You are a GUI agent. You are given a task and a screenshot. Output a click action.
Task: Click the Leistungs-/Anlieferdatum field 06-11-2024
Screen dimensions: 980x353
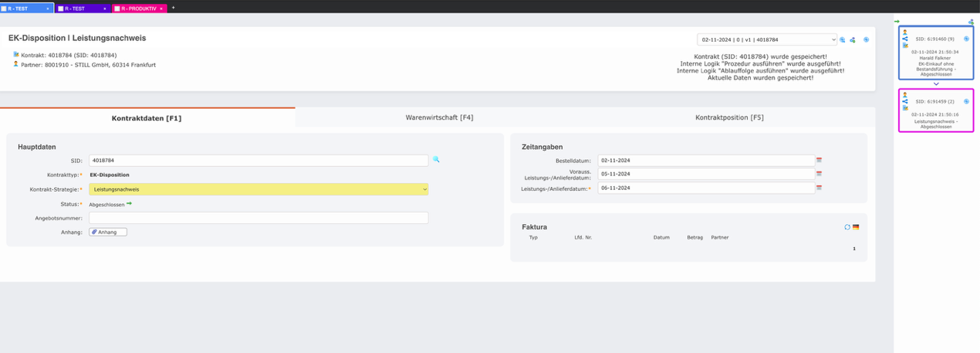tap(706, 188)
